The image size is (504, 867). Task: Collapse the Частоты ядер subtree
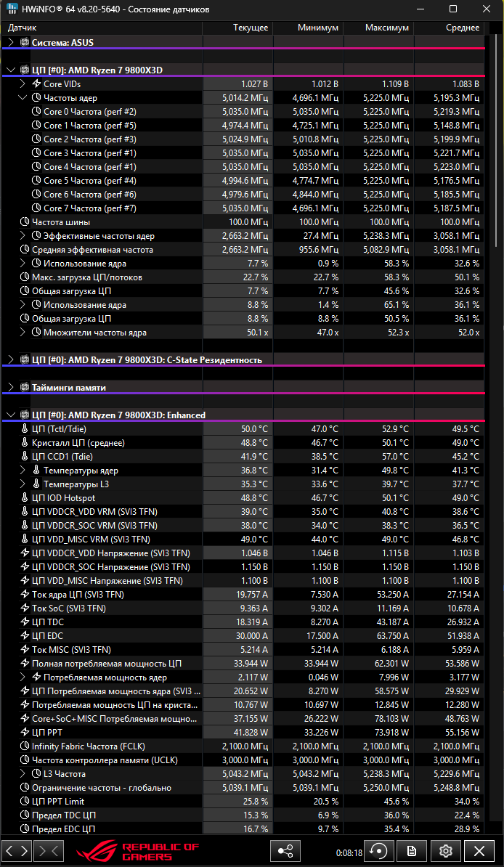point(23,98)
